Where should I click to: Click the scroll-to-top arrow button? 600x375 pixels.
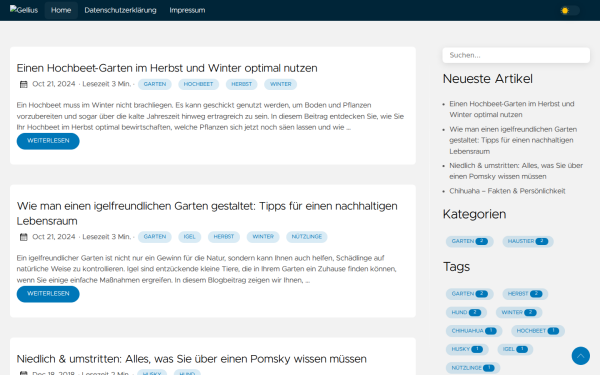pos(580,356)
